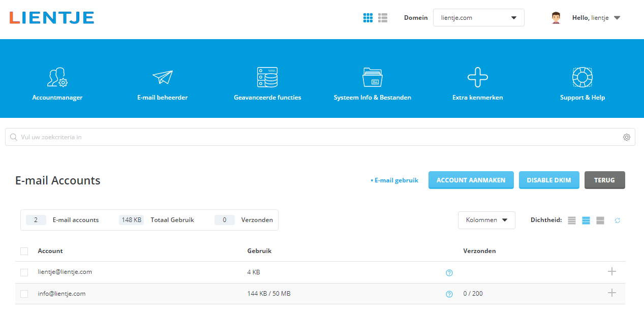This screenshot has width=644, height=314.
Task: Open Geavanceerde functies database icon
Action: click(267, 78)
